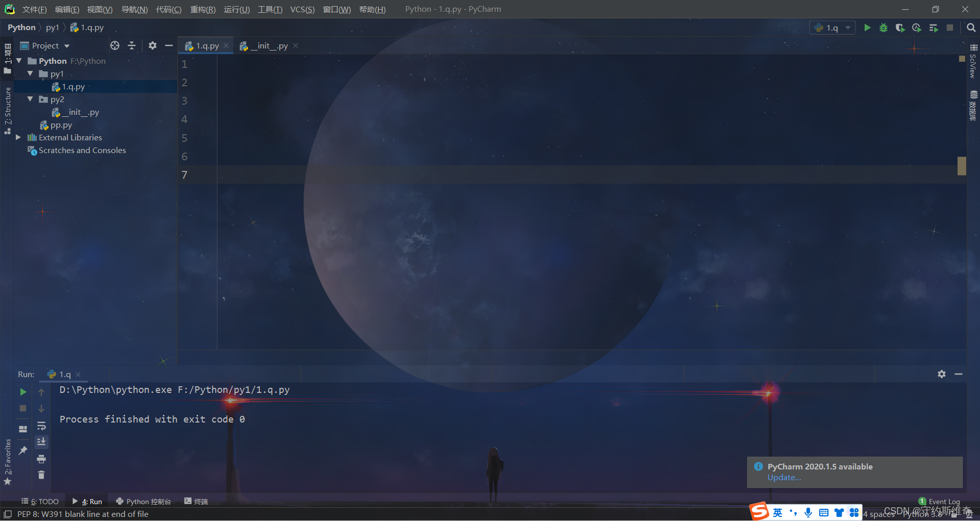
Task: Expand External Libraries node
Action: 18,137
